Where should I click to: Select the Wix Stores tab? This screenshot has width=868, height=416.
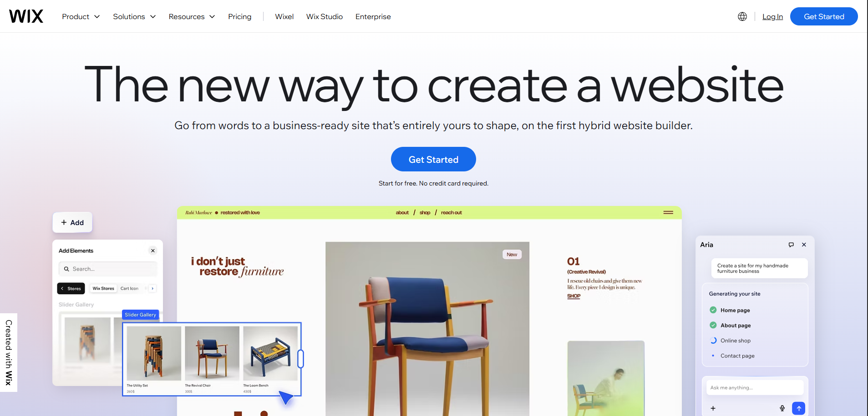[103, 288]
